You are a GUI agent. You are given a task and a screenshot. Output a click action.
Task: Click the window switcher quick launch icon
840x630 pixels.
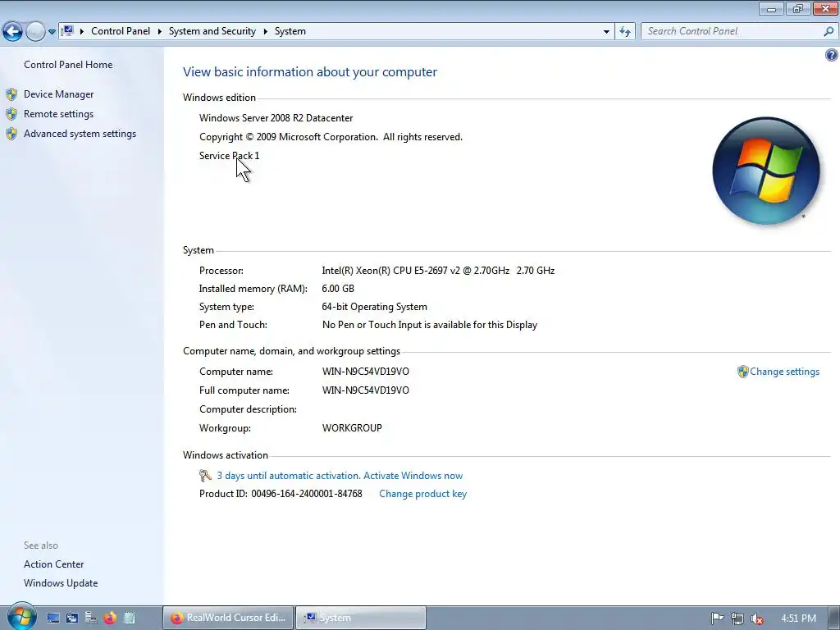(72, 618)
